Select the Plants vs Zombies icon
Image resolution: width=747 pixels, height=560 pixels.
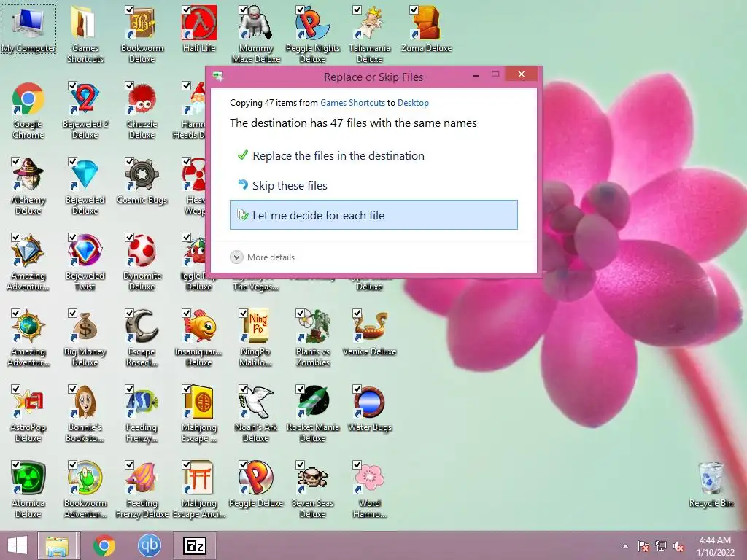312,326
